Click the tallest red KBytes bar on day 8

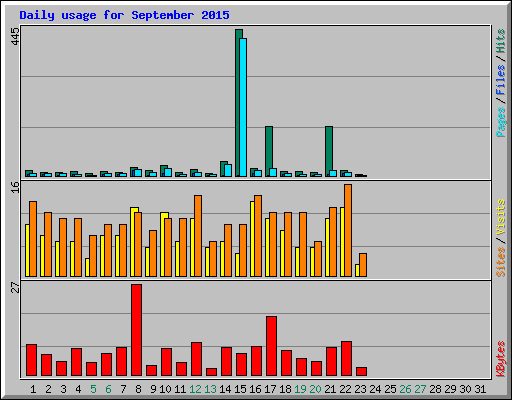coord(136,330)
